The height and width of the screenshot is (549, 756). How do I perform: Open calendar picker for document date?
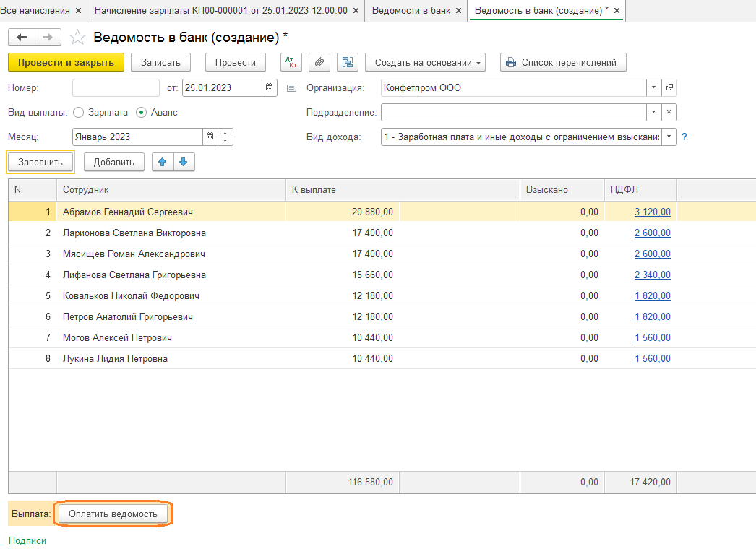click(270, 88)
